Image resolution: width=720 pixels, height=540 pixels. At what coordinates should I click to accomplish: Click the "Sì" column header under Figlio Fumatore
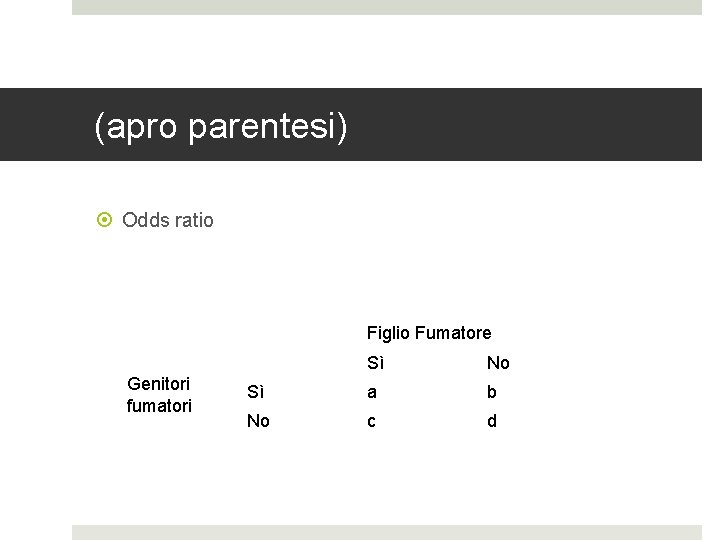375,363
